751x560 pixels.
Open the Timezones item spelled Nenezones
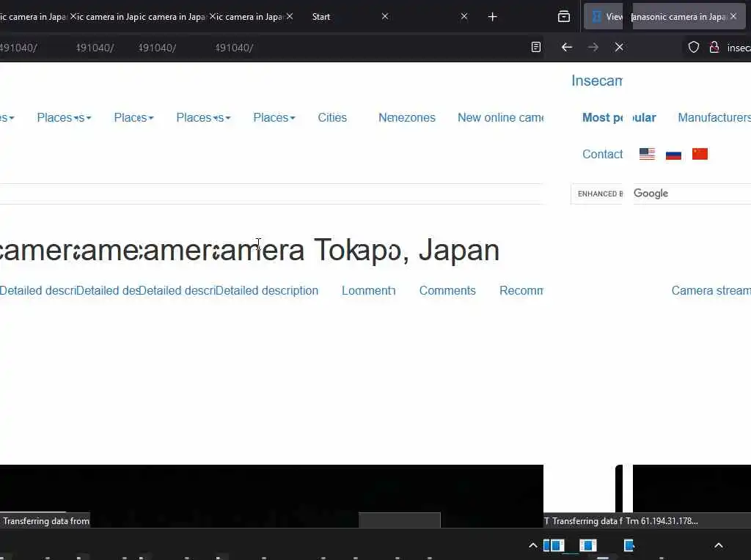[x=406, y=118]
